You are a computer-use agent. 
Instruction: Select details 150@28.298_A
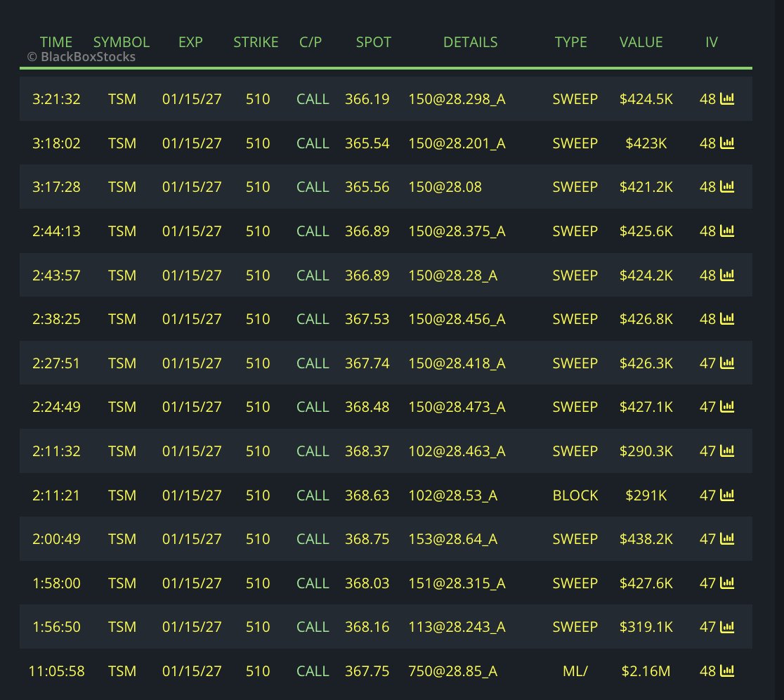click(457, 99)
